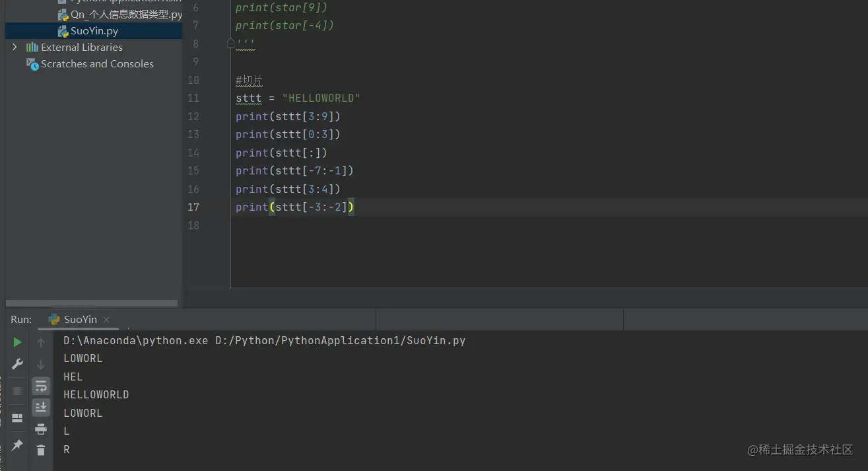Click the up the stack trace arrow

(x=41, y=342)
